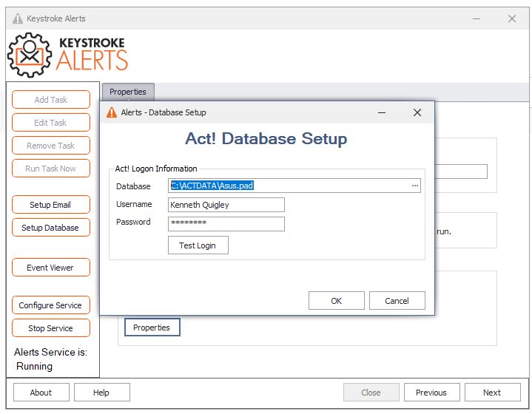532x414 pixels.
Task: Click Properties button below the dialog
Action: click(x=152, y=328)
